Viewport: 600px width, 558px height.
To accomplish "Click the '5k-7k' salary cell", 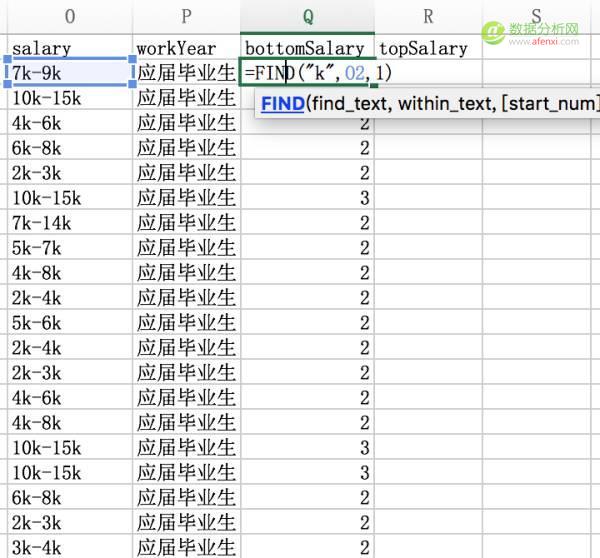I will pos(70,247).
